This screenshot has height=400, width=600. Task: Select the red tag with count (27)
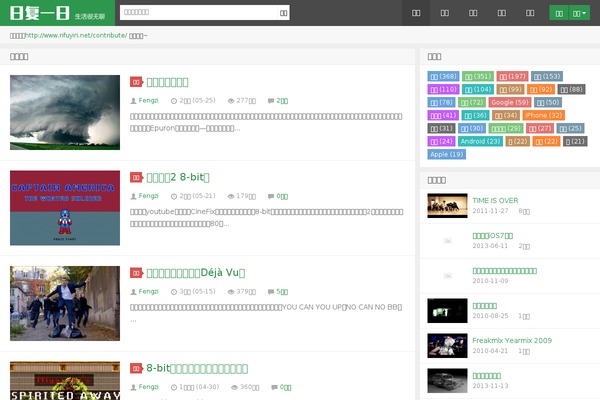tap(540, 128)
